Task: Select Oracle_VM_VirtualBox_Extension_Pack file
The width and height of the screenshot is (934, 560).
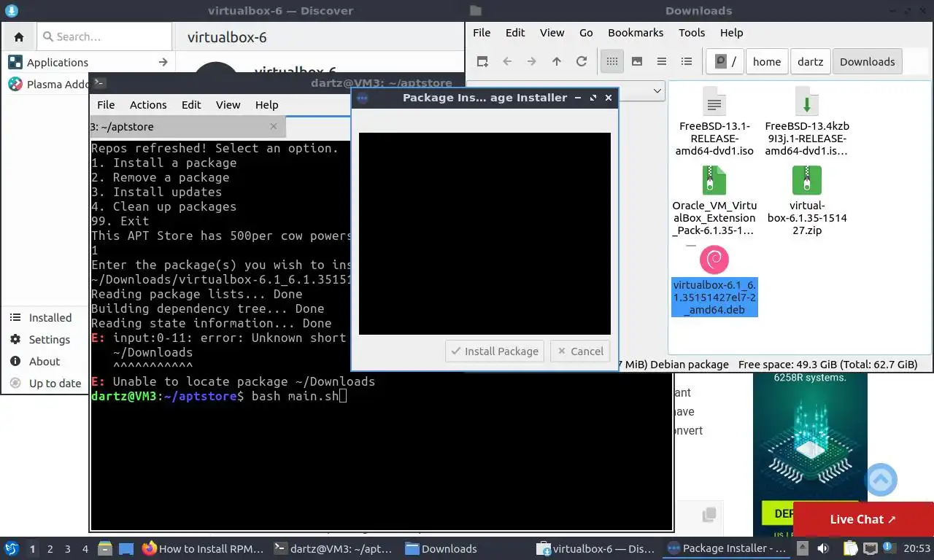Action: [714, 201]
